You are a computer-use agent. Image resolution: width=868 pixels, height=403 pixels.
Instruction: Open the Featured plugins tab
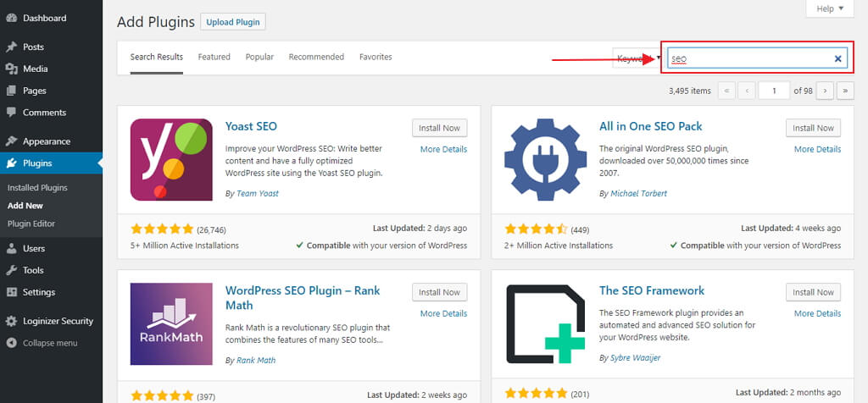[214, 57]
